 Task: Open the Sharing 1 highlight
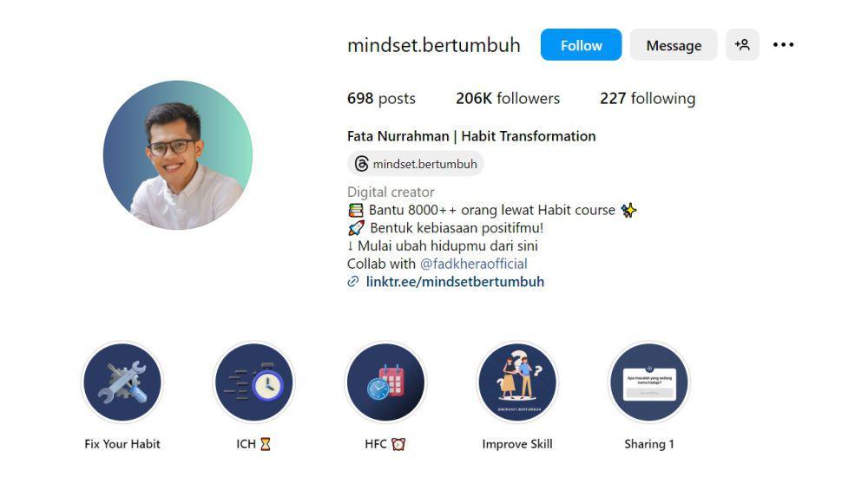[x=649, y=382]
